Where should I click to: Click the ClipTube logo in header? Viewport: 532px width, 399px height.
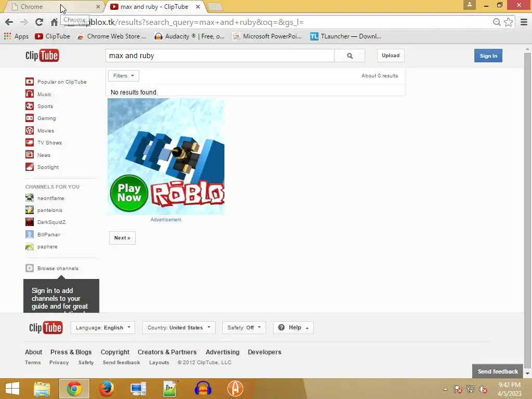(x=42, y=55)
